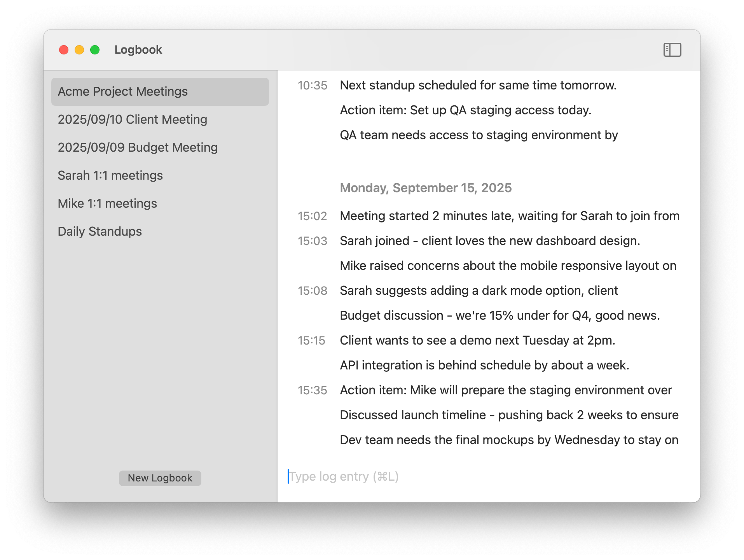Click the Monday, September 15, 2025 date header
744x560 pixels.
(x=426, y=188)
